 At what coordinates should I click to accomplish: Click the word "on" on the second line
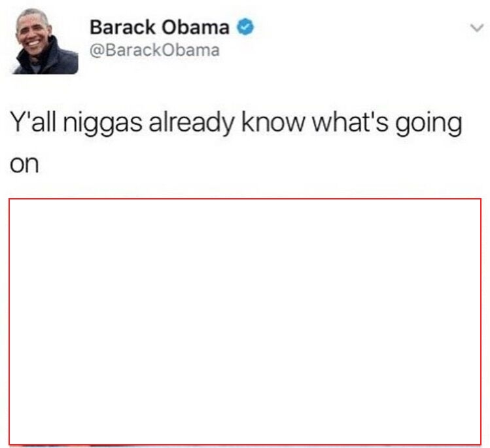[x=24, y=164]
